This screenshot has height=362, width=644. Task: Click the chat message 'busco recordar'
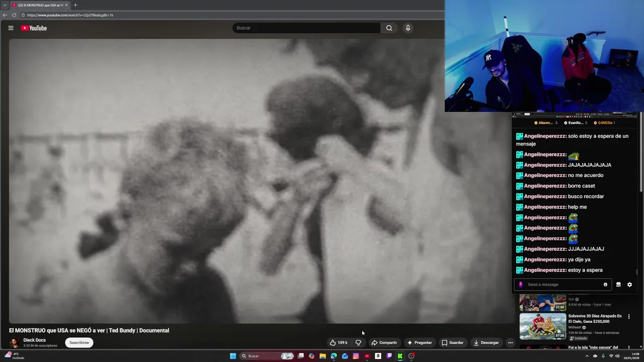pos(586,197)
